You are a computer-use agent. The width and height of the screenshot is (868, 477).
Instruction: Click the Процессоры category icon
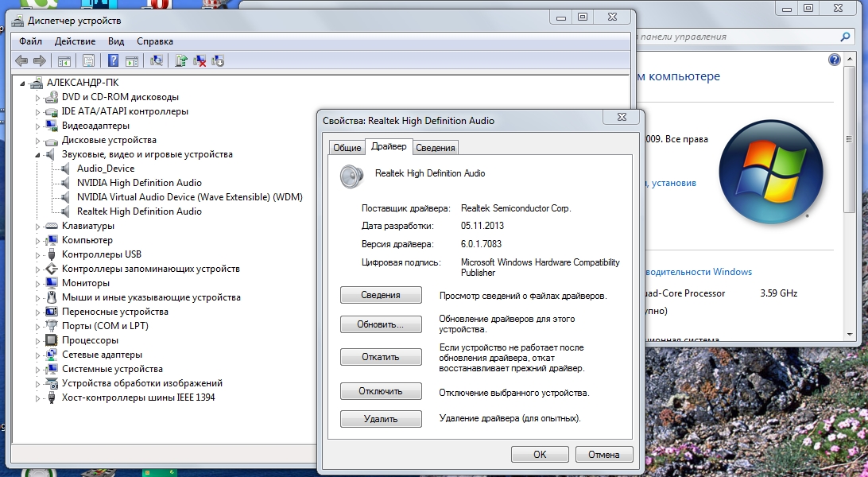click(51, 340)
